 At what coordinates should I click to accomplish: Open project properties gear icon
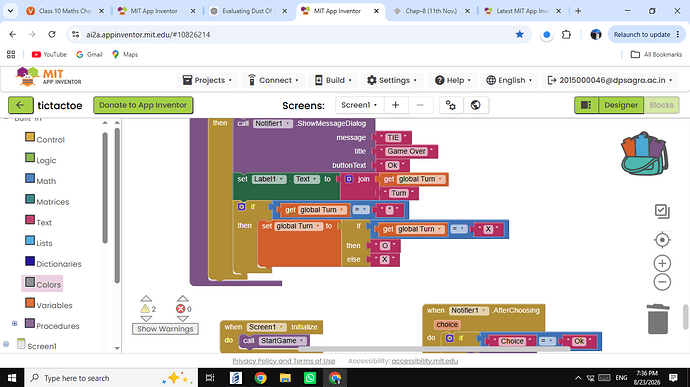(x=451, y=105)
